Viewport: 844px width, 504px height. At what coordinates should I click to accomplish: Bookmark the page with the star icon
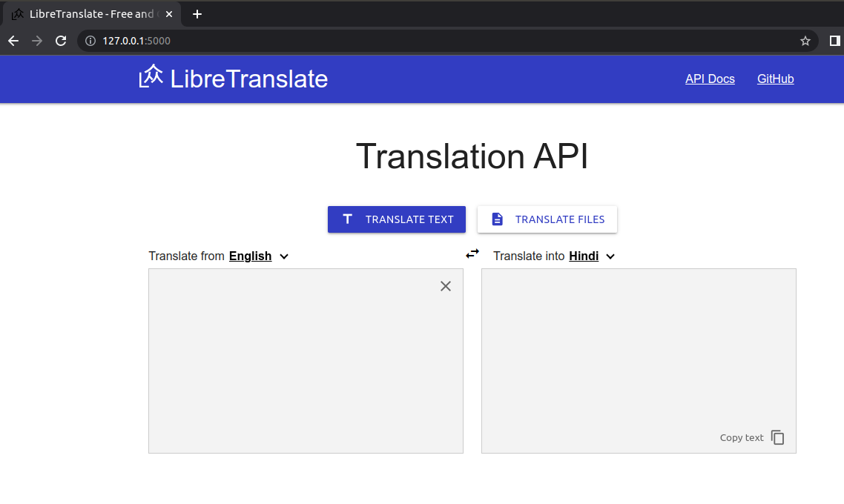point(805,41)
